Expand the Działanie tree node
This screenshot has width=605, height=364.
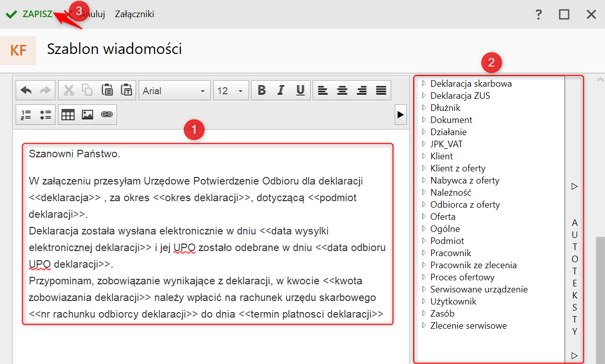(x=424, y=132)
